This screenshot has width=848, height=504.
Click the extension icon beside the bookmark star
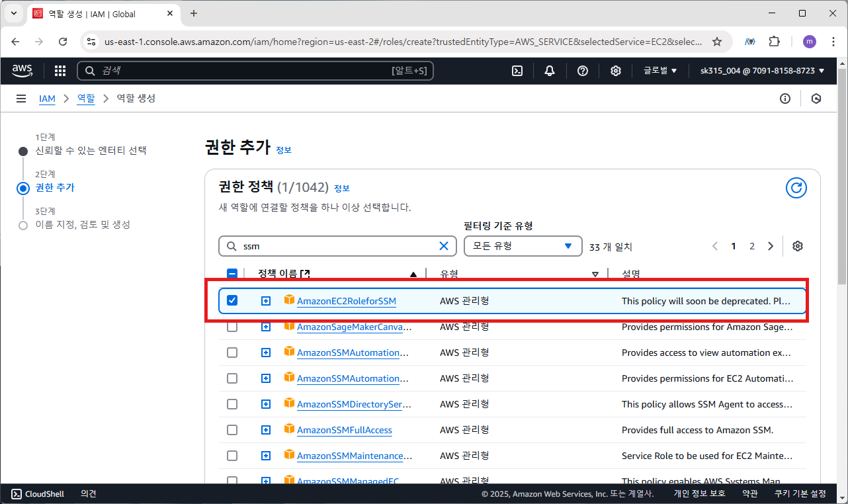(750, 42)
